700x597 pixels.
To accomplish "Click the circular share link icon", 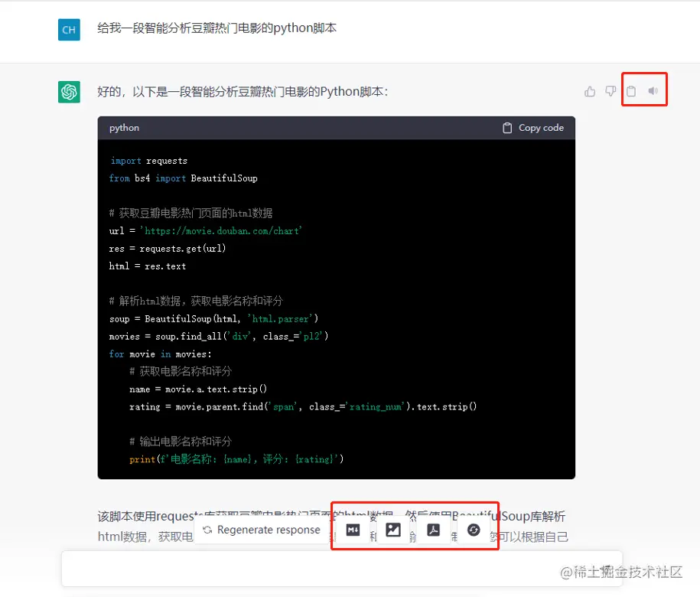I will (474, 530).
